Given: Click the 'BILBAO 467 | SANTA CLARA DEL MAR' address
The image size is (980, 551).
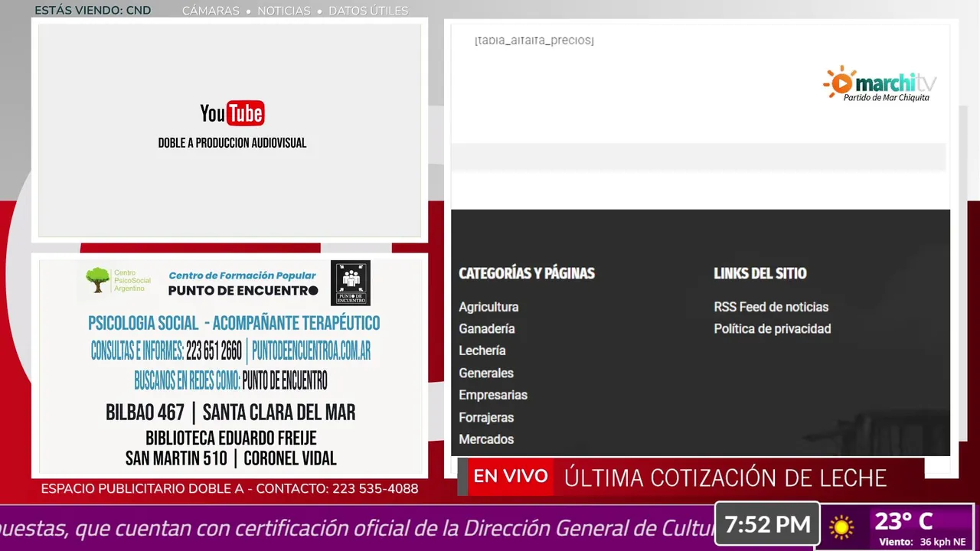Looking at the screenshot, I should [x=230, y=412].
